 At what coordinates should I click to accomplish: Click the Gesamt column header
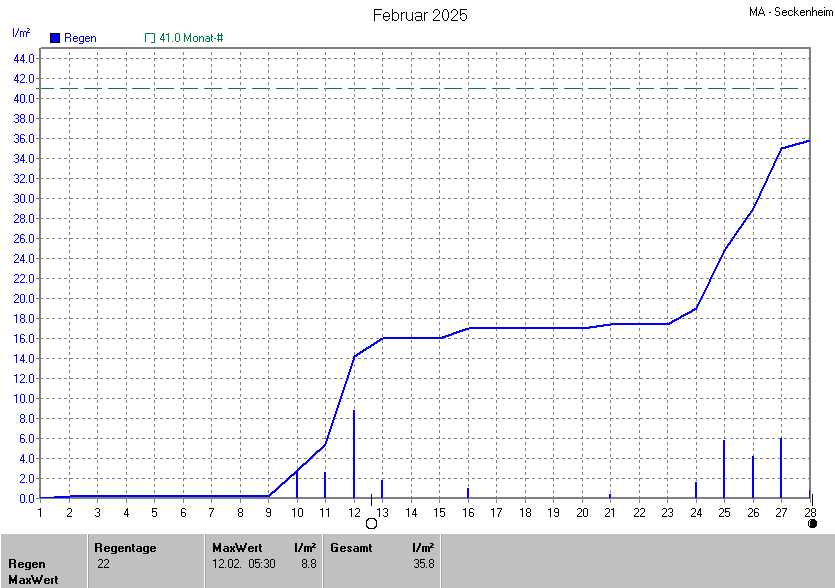(x=349, y=548)
